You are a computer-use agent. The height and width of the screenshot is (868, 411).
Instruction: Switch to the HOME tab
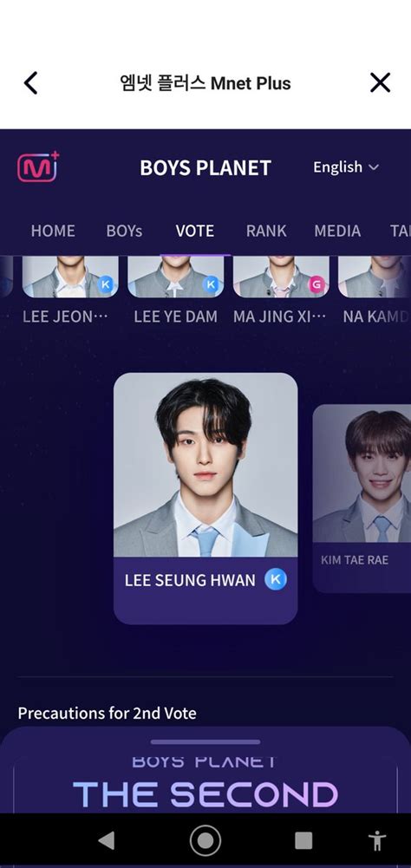coord(53,231)
